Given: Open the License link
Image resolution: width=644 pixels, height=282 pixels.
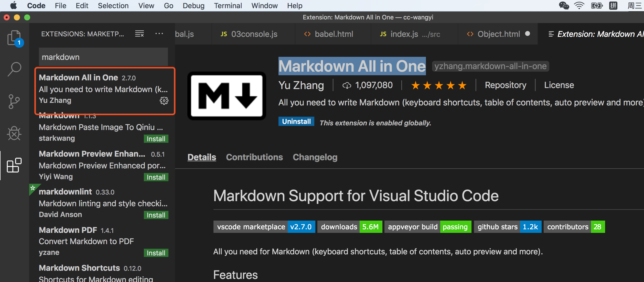Looking at the screenshot, I should 559,85.
